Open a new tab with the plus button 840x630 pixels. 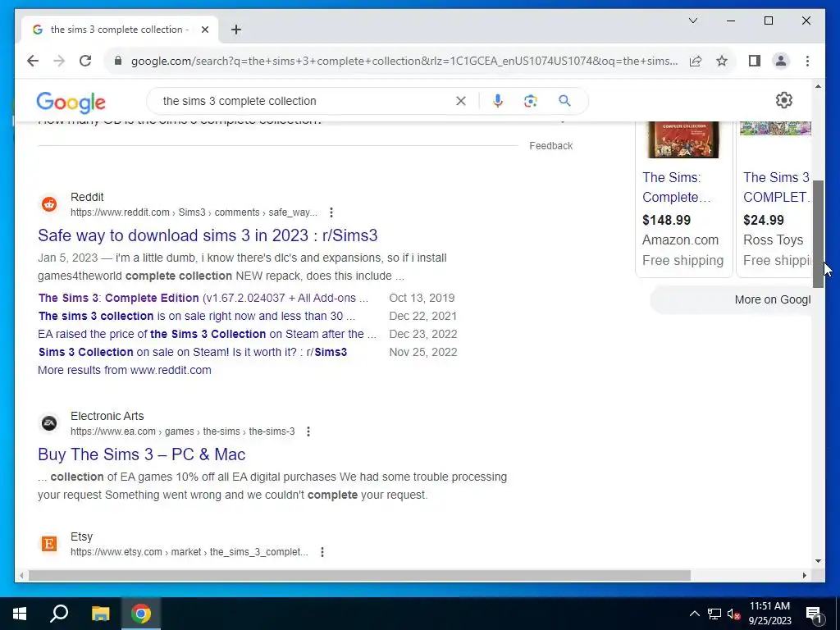pos(236,30)
